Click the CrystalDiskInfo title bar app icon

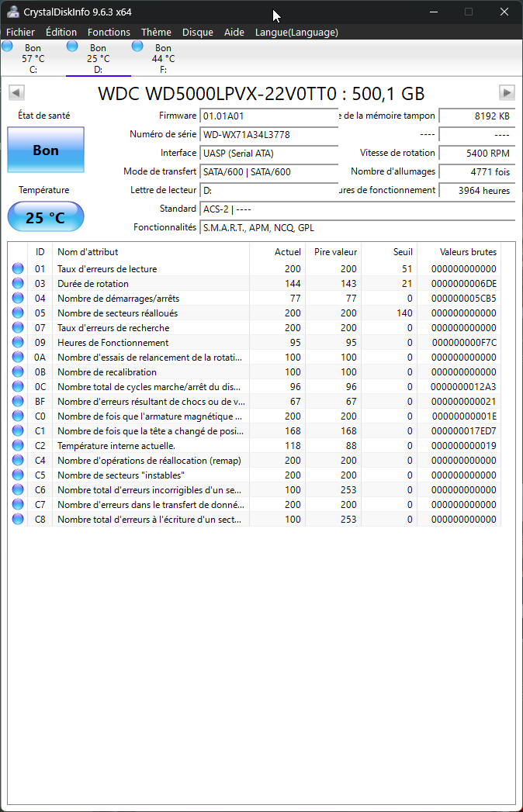pos(12,12)
